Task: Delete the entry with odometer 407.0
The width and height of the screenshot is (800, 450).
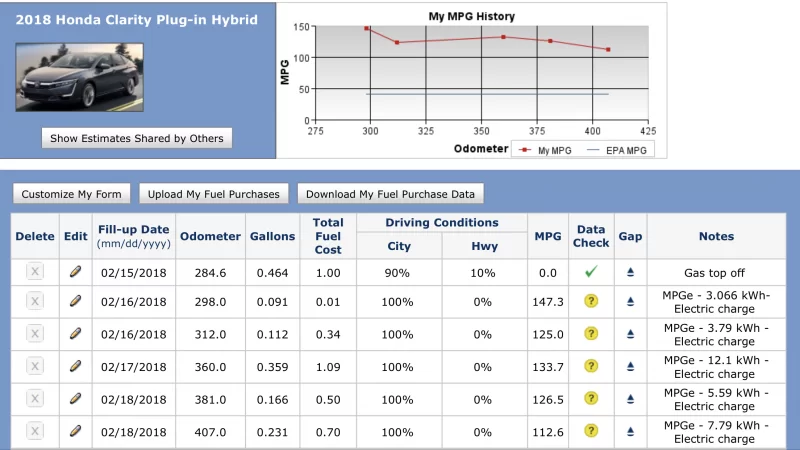Action: point(35,431)
